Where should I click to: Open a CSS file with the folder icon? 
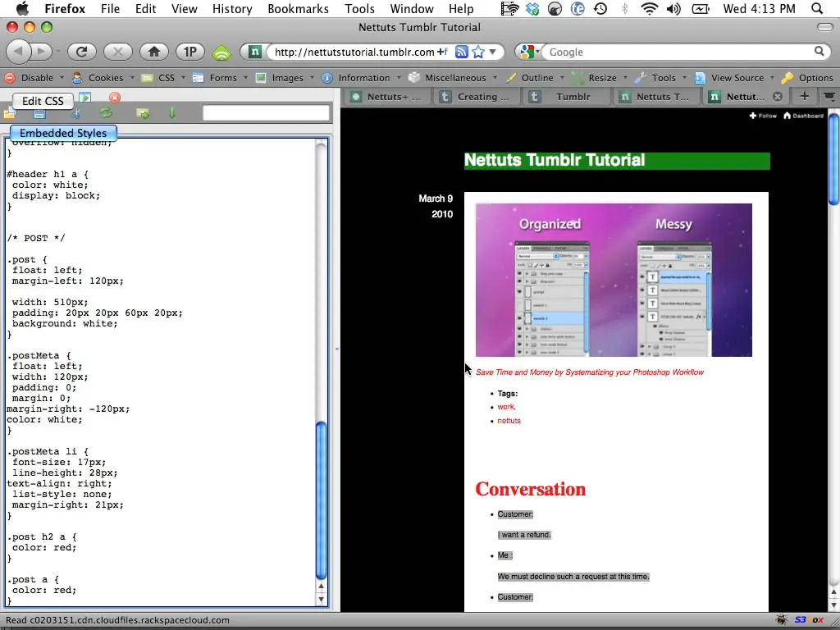coord(10,113)
